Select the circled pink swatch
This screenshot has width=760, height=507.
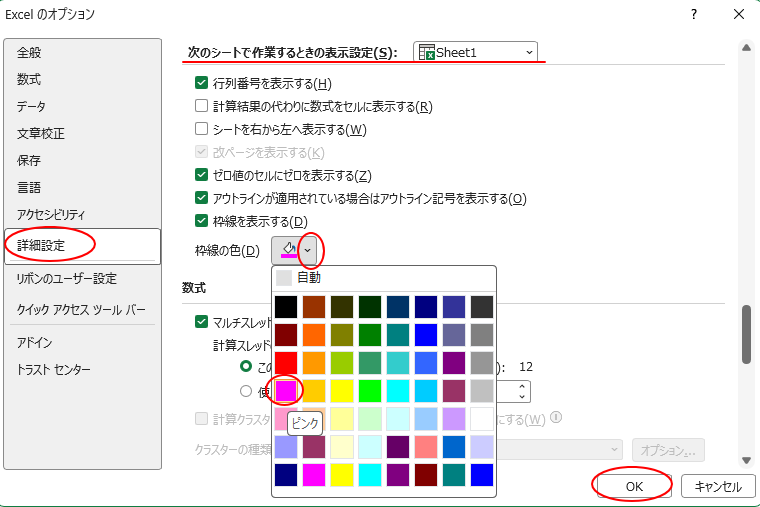pos(286,391)
